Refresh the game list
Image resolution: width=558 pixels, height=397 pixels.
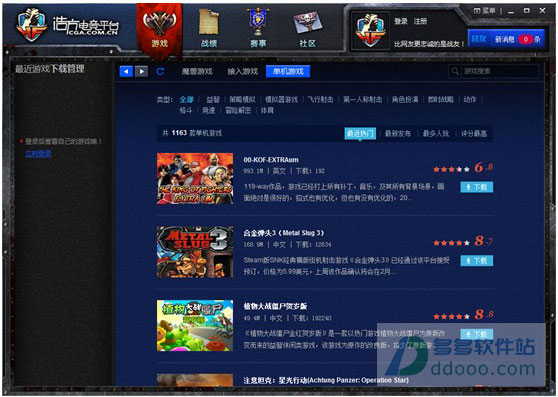160,72
